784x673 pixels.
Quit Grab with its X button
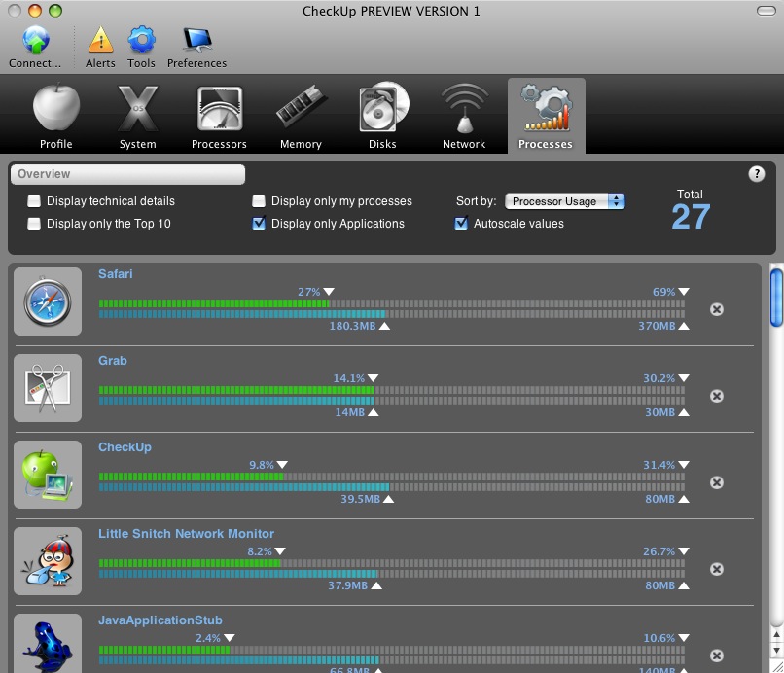[x=717, y=396]
